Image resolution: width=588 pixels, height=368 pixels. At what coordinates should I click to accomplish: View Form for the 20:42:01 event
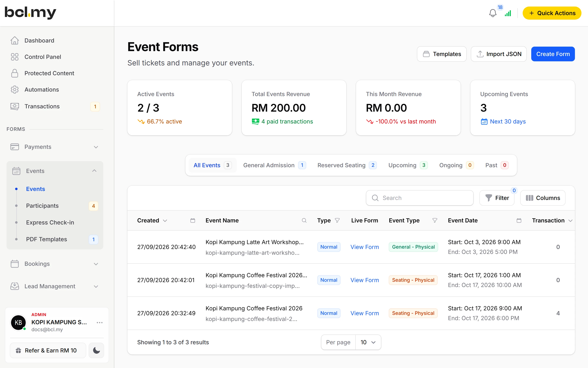coord(364,280)
